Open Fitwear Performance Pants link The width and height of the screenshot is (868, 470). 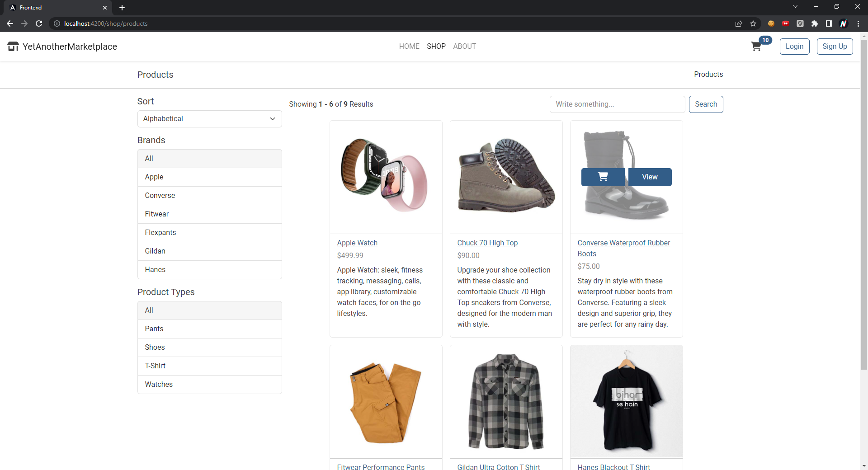tap(381, 467)
